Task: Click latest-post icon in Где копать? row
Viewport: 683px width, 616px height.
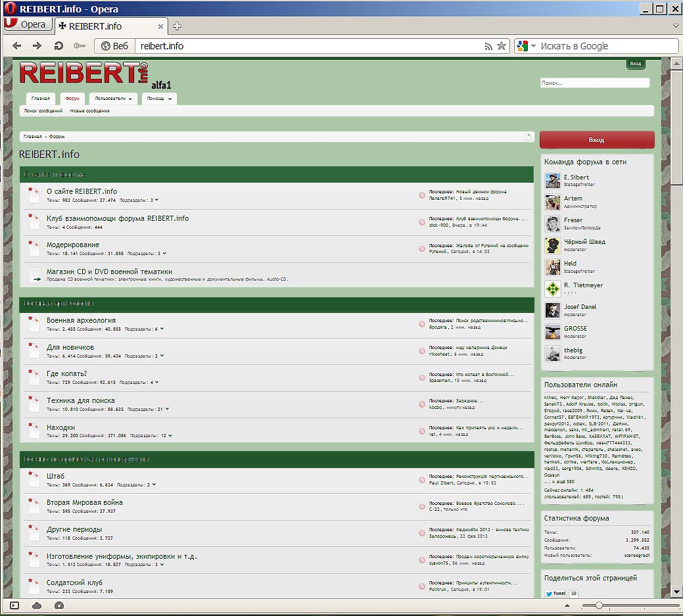Action: pos(421,377)
